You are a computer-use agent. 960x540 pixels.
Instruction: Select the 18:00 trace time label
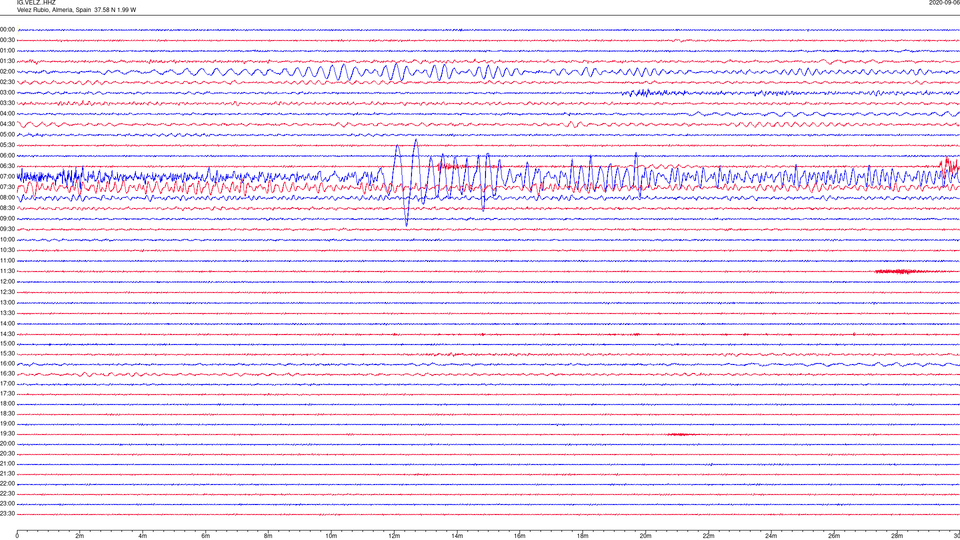coord(8,404)
